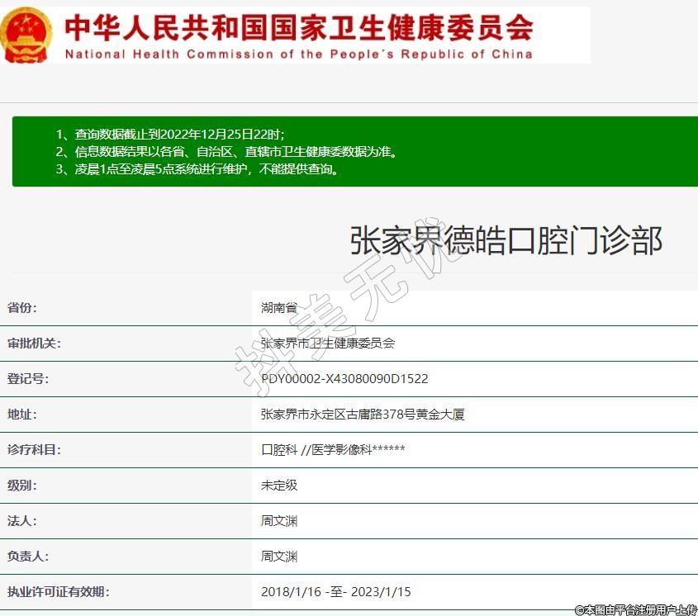Select the 省份 row label
Screen dimensions: 698x616
(x=22, y=308)
